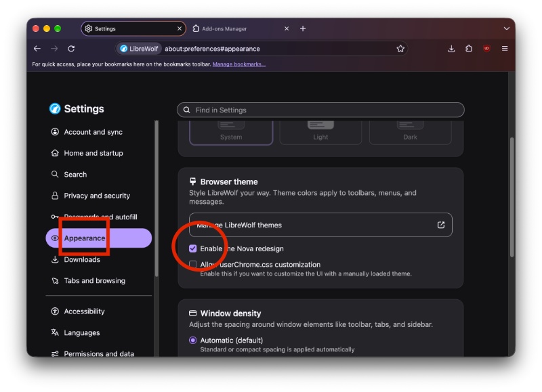Click the LibreWolf identity badge in URL bar
This screenshot has width=542, height=392.
139,49
